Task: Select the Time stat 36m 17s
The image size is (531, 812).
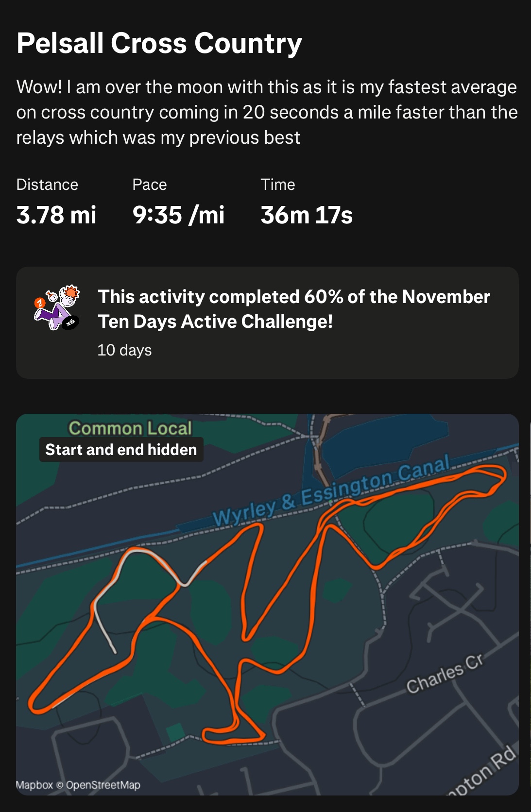Action: [307, 215]
